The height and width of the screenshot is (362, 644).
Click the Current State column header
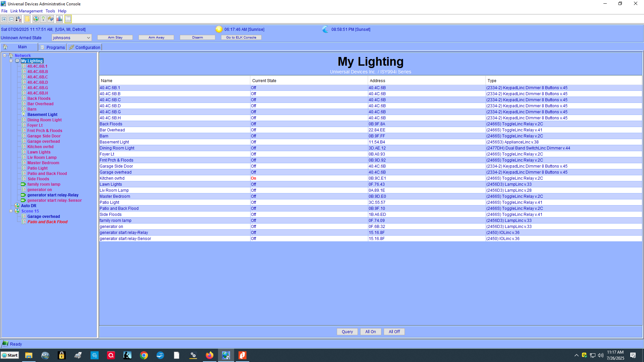point(309,80)
